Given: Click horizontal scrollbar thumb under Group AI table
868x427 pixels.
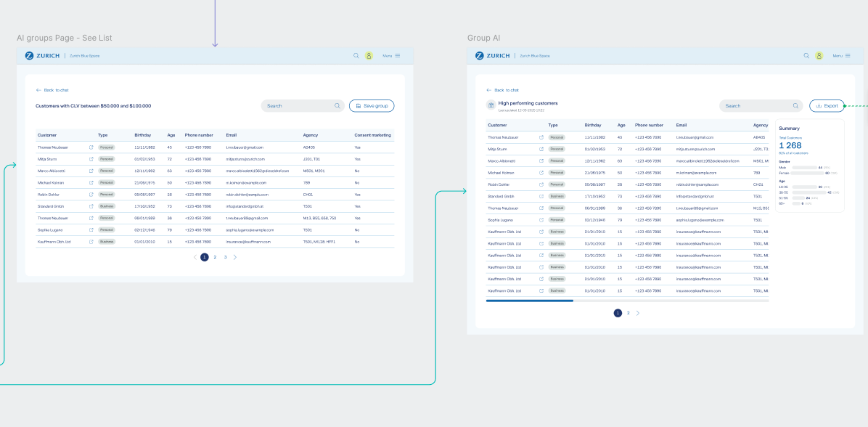Looking at the screenshot, I should (530, 301).
